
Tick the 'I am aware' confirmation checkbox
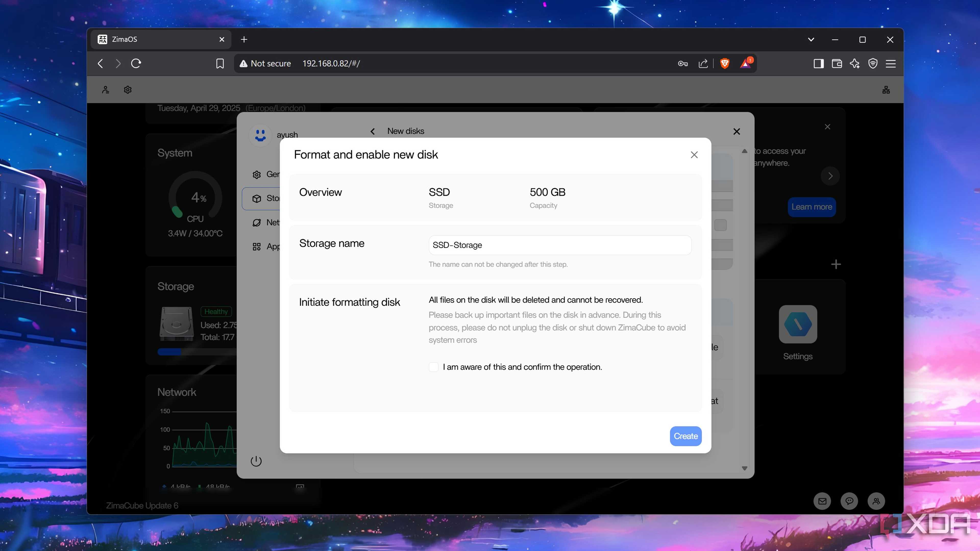(433, 367)
